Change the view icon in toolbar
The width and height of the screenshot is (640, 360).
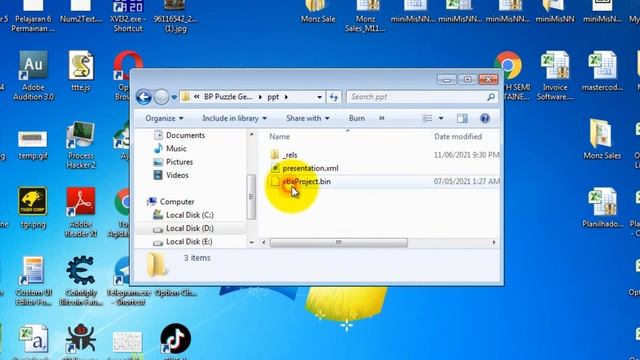[x=427, y=118]
